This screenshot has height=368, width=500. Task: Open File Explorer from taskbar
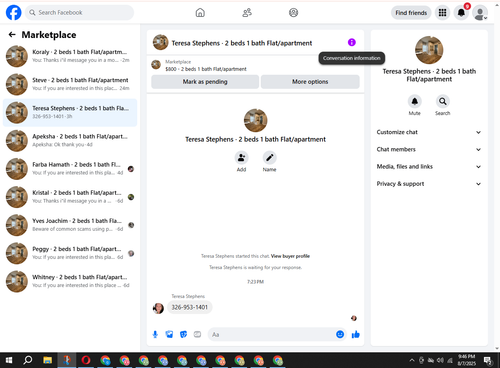point(48,360)
